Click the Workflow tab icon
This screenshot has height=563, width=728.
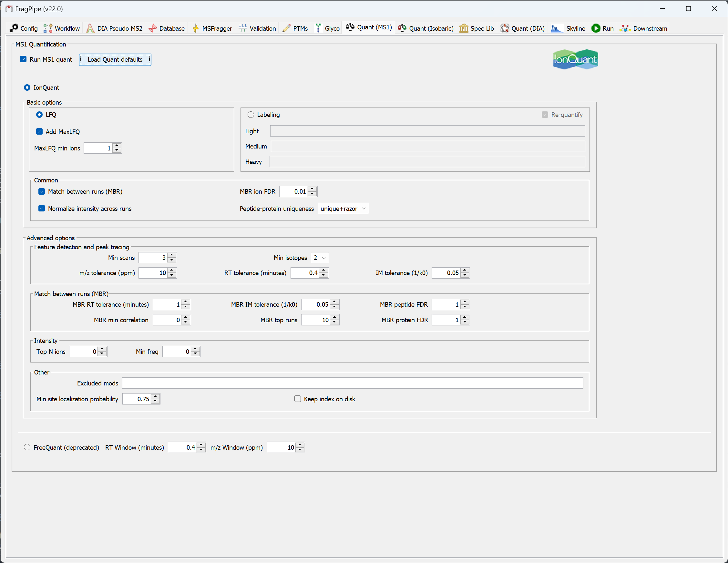click(48, 28)
